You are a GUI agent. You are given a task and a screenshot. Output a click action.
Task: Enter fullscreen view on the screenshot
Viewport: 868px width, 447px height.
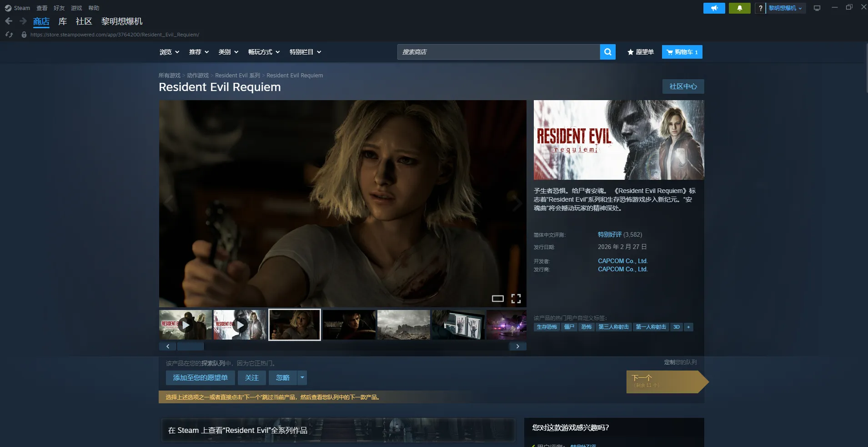[x=516, y=299]
